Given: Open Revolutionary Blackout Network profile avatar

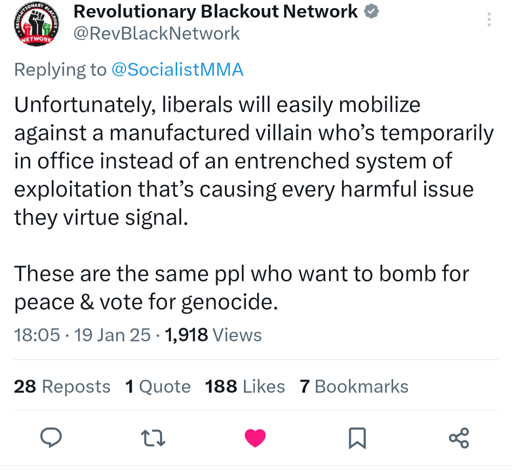Looking at the screenshot, I should (x=36, y=26).
